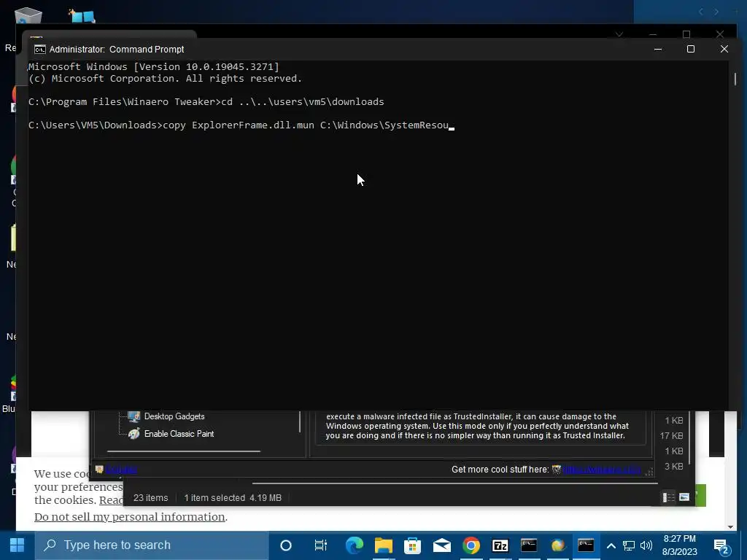Screen dimensions: 747x560
Task: Open notification center with 2 alerts
Action: tap(721, 547)
